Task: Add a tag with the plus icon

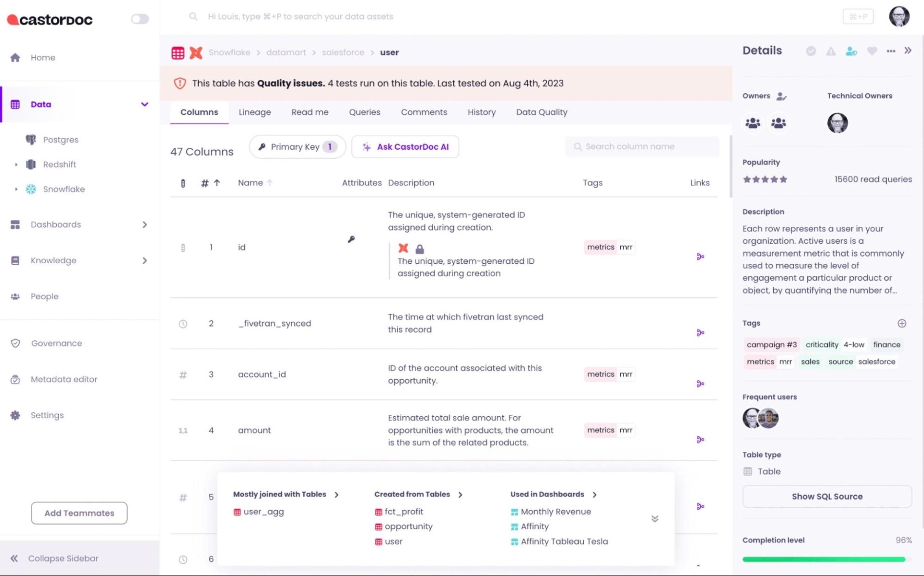Action: pos(902,324)
